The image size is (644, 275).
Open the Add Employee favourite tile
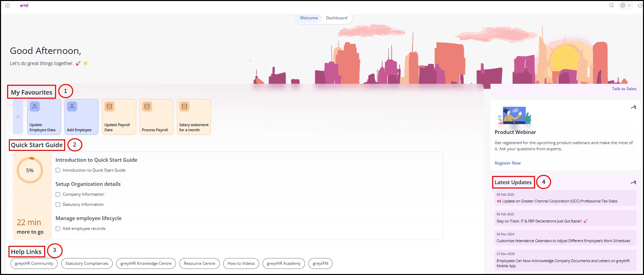click(x=82, y=117)
